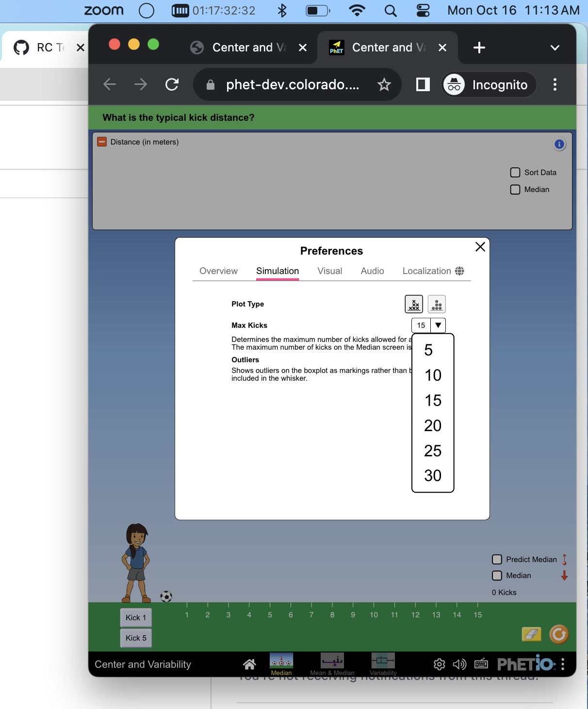Image resolution: width=588 pixels, height=709 pixels.
Task: Check the Predict Median checkbox
Action: click(x=497, y=559)
